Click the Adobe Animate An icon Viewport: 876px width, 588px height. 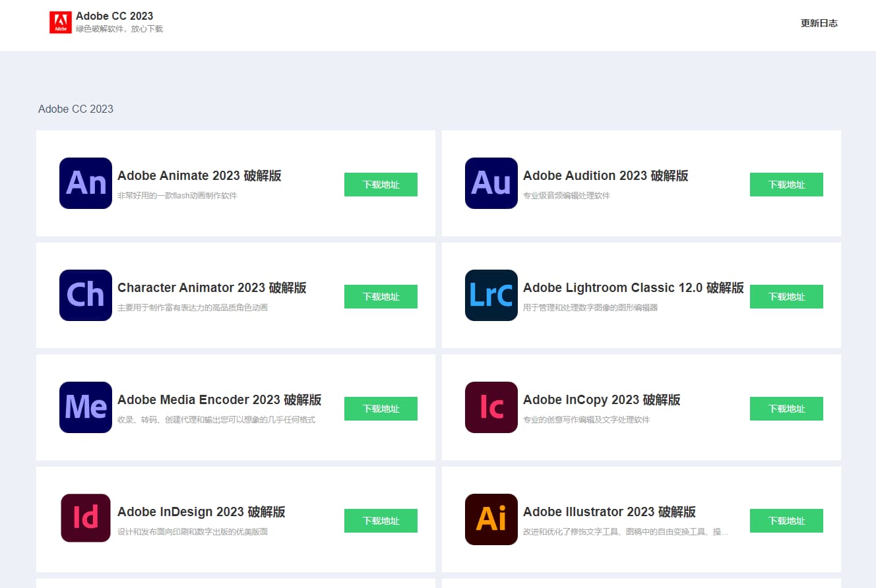coord(86,183)
